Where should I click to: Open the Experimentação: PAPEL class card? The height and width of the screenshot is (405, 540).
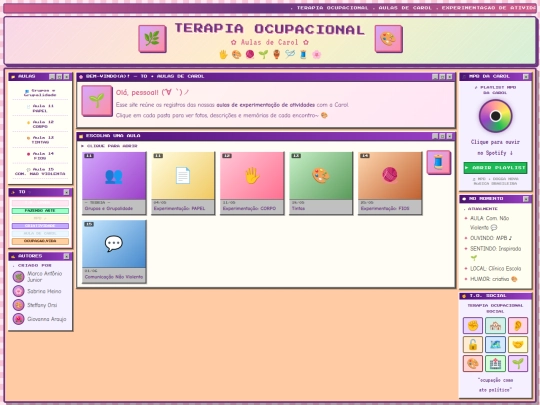click(x=183, y=183)
